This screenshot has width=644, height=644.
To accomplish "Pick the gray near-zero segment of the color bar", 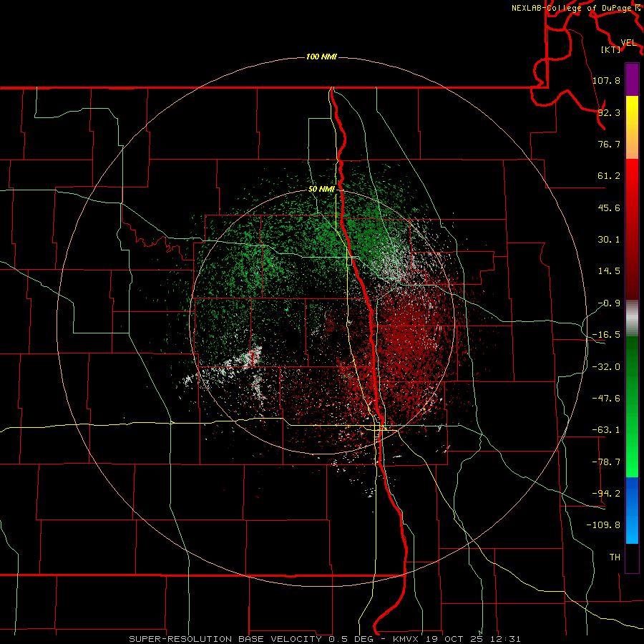I will (632, 318).
